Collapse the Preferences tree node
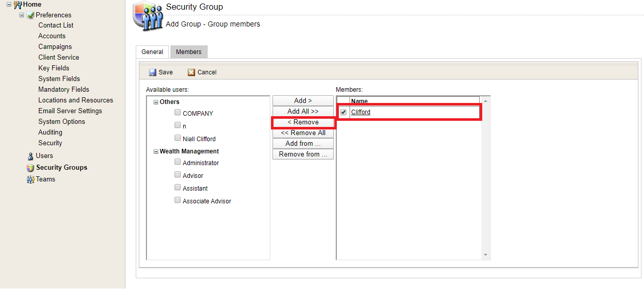This screenshot has width=644, height=289. pyautogui.click(x=21, y=15)
